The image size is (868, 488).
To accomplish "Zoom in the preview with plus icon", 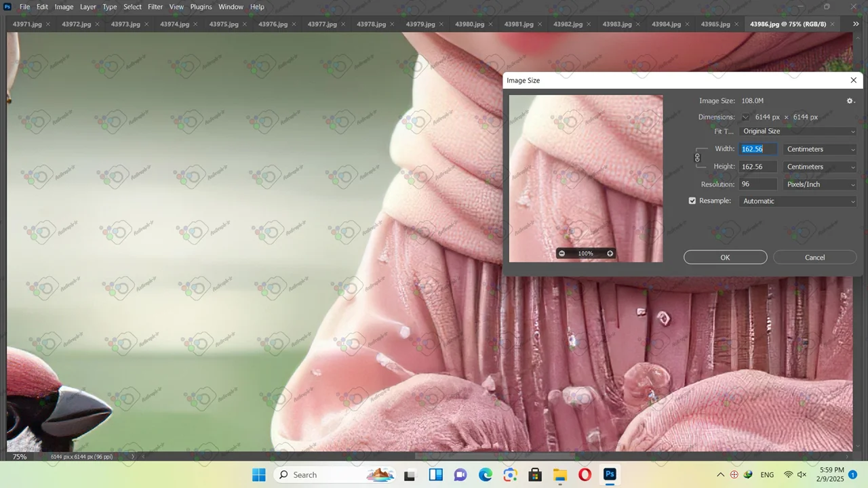I will [x=610, y=253].
